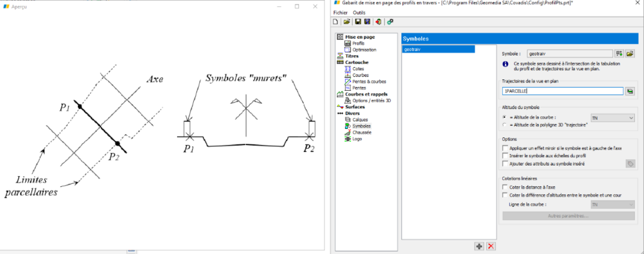Image resolution: width=644 pixels, height=254 pixels.
Task: Click the symbol selection icon beside the geotraiv field
Action: pyautogui.click(x=620, y=54)
